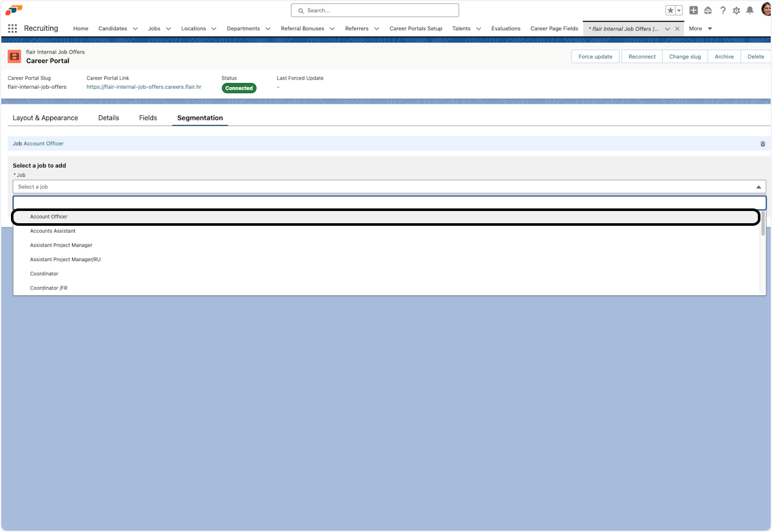Open the notifications bell

(x=748, y=10)
